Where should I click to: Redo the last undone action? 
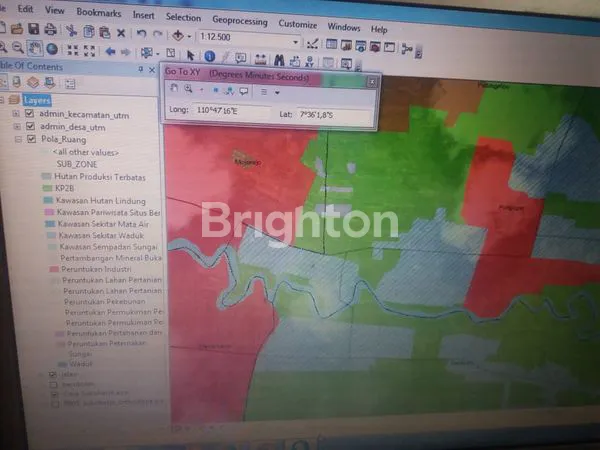[157, 34]
